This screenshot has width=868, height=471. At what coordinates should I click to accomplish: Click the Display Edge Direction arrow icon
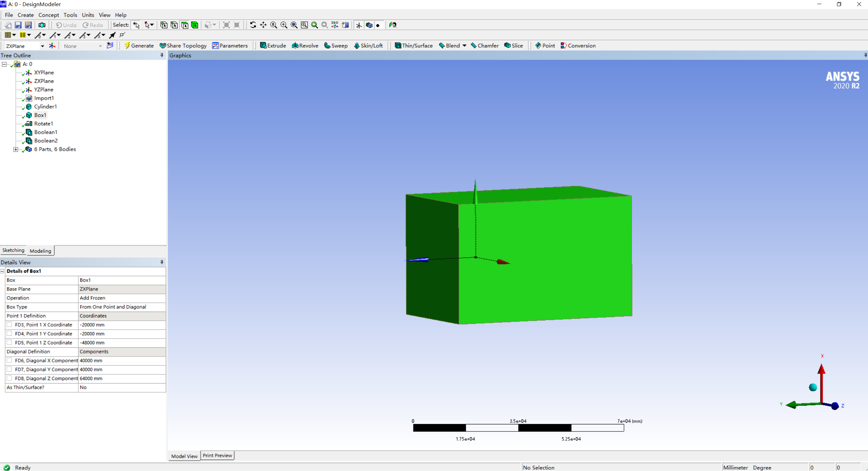point(112,35)
